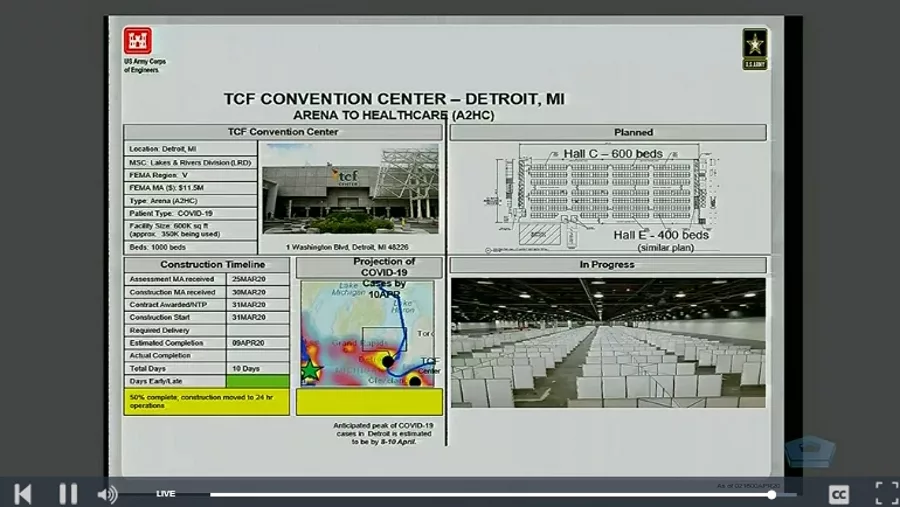Enter fullscreen mode
The height and width of the screenshot is (507, 900).
887,494
